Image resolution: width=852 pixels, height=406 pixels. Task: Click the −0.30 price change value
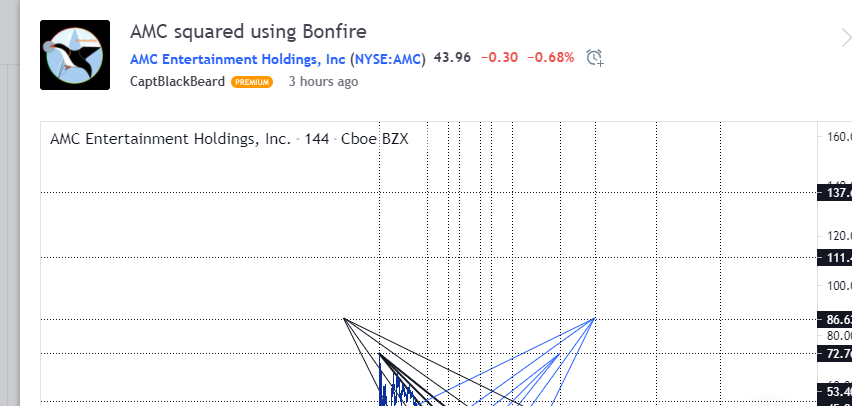[x=499, y=58]
